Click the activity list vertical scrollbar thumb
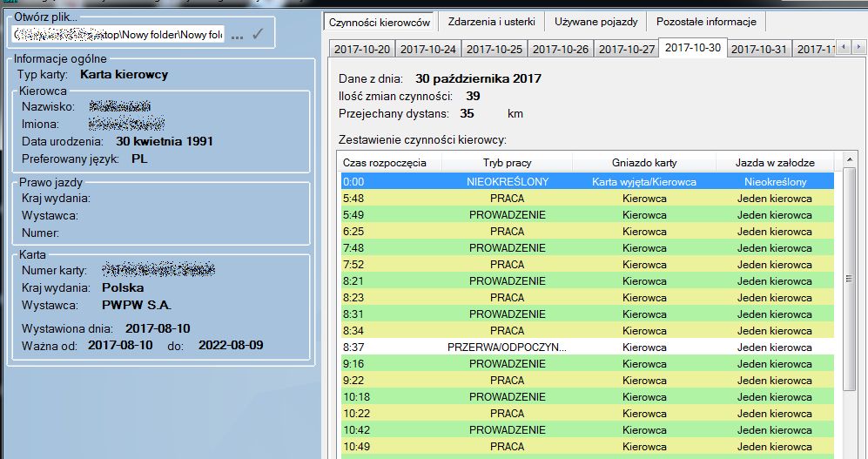The height and width of the screenshot is (459, 868). click(849, 279)
